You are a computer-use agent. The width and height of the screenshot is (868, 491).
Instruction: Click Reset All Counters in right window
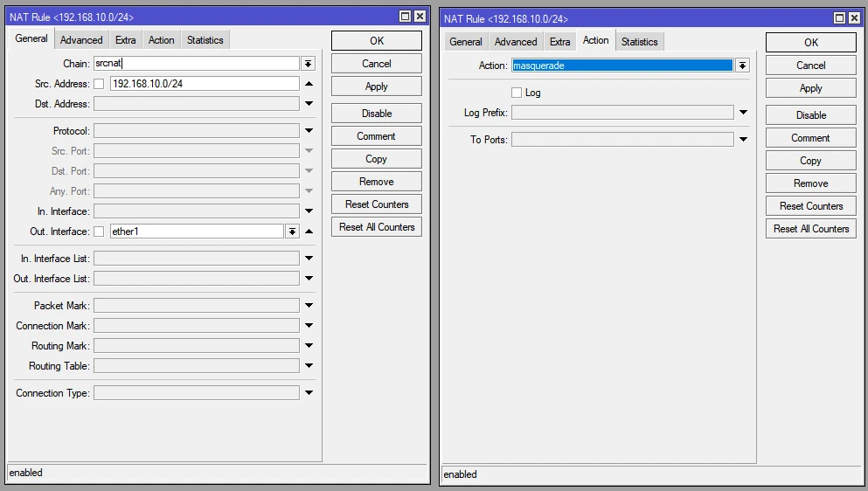(810, 229)
